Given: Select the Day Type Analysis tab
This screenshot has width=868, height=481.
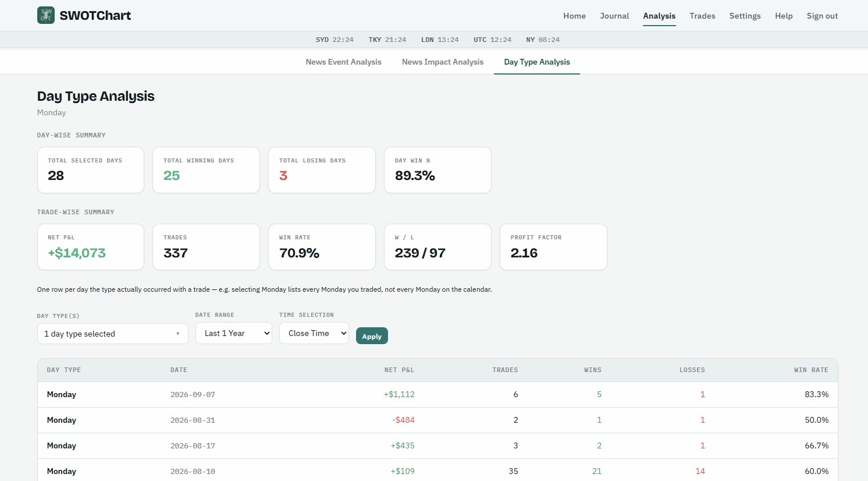Looking at the screenshot, I should [537, 62].
